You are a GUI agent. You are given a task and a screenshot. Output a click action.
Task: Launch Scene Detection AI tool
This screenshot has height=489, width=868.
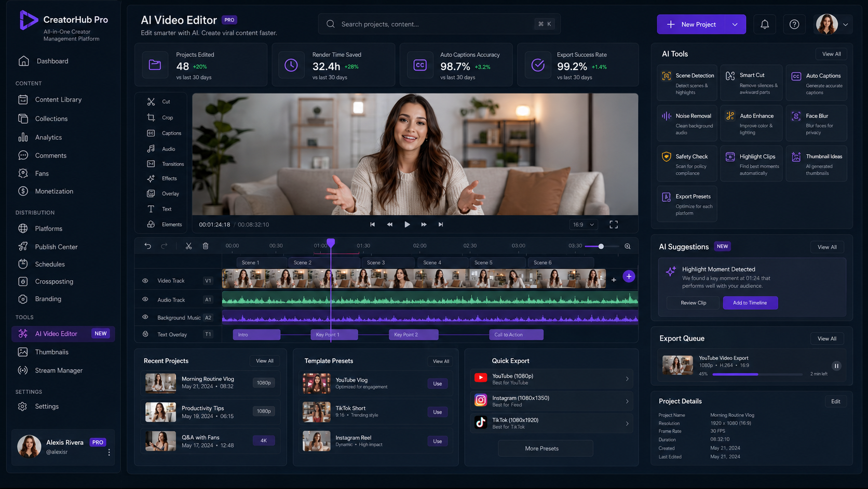[x=687, y=83]
